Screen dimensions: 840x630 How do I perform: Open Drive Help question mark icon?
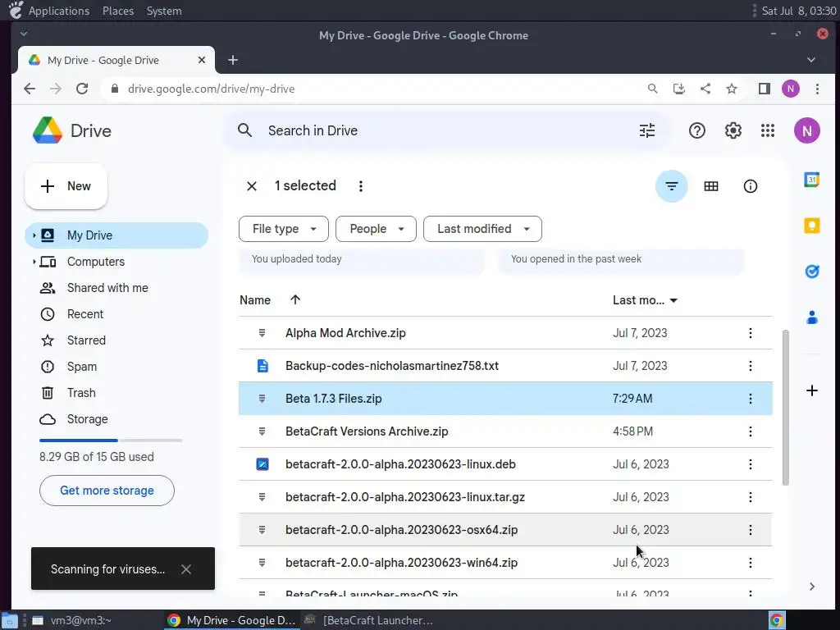click(697, 130)
